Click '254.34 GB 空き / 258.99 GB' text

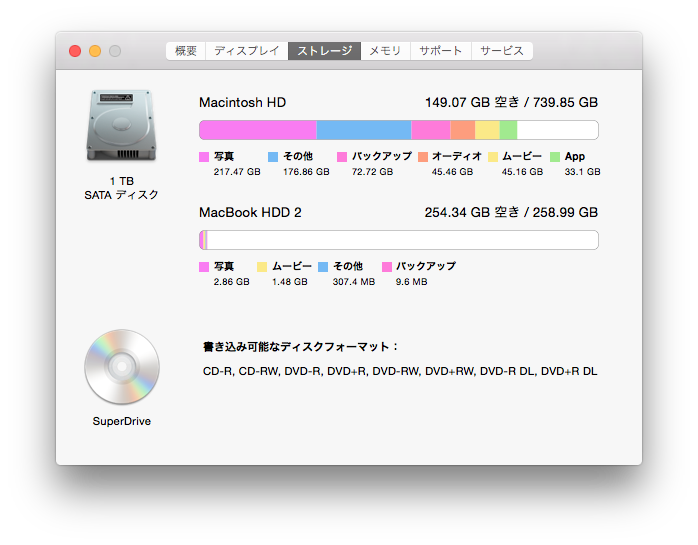click(x=511, y=212)
